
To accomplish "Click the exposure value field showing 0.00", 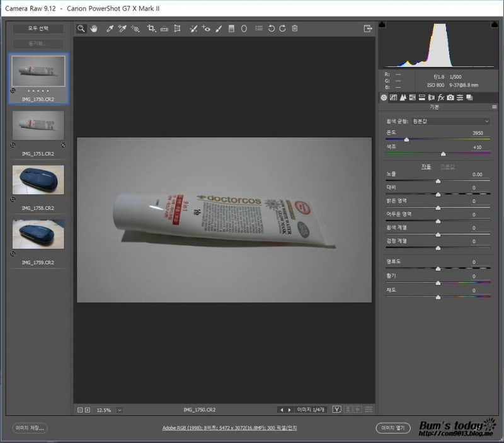I will [478, 175].
